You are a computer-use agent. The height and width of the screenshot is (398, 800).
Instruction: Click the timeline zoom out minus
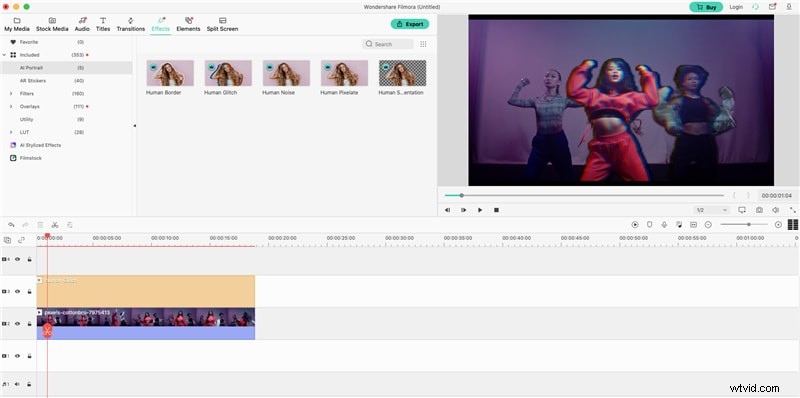[708, 225]
